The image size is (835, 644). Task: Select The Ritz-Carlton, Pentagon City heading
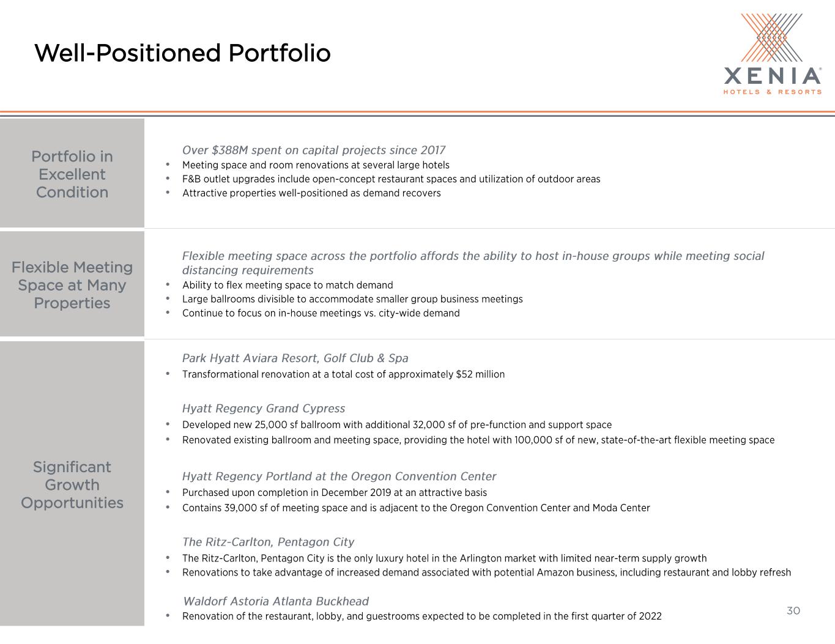[x=269, y=542]
